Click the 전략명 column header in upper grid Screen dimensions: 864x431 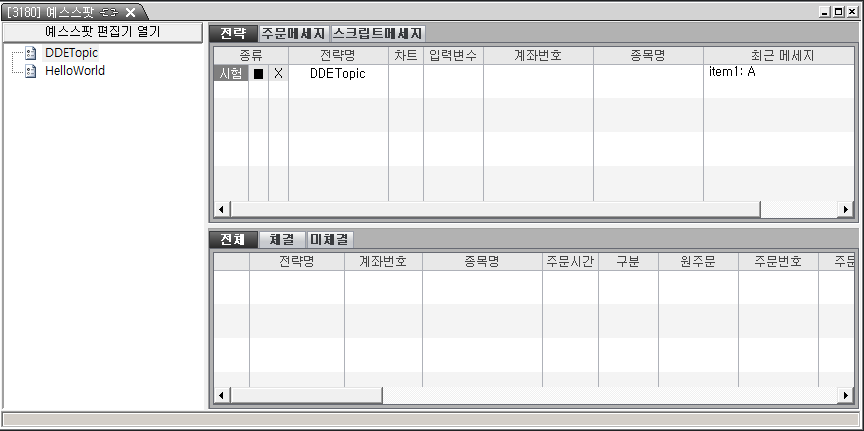[x=338, y=55]
